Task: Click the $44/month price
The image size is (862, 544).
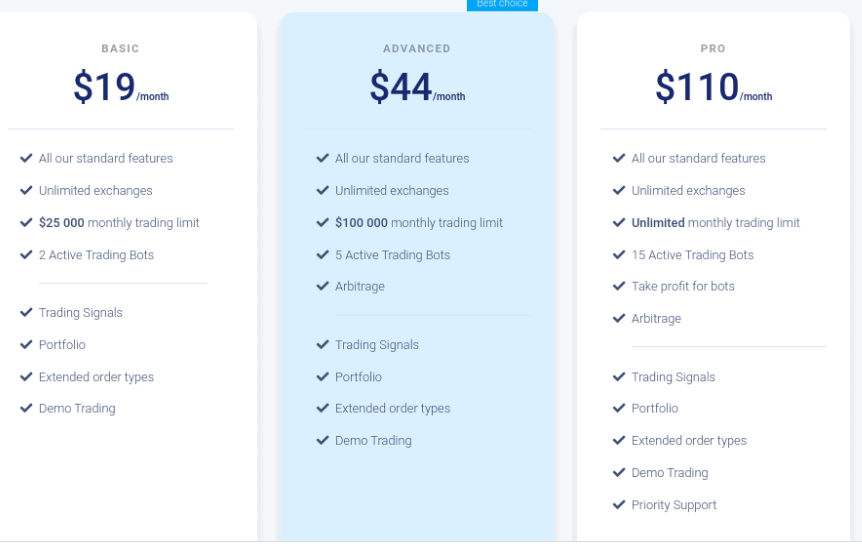Action: [417, 86]
